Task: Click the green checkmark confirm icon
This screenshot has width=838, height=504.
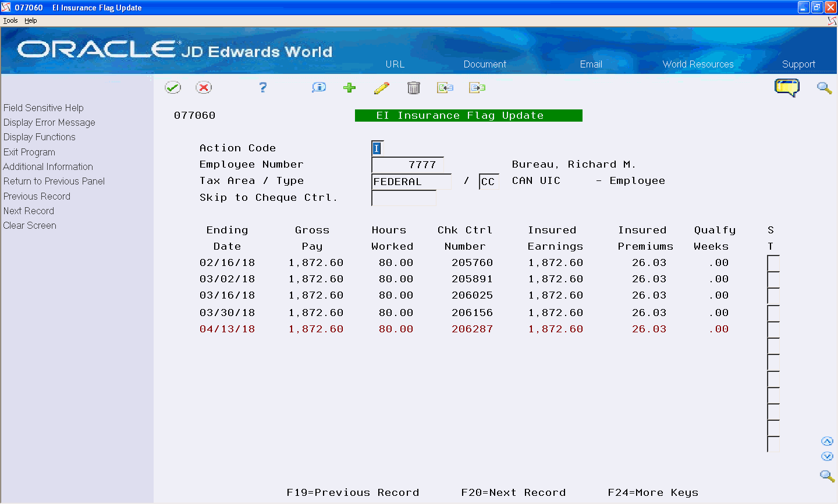Action: coord(173,87)
